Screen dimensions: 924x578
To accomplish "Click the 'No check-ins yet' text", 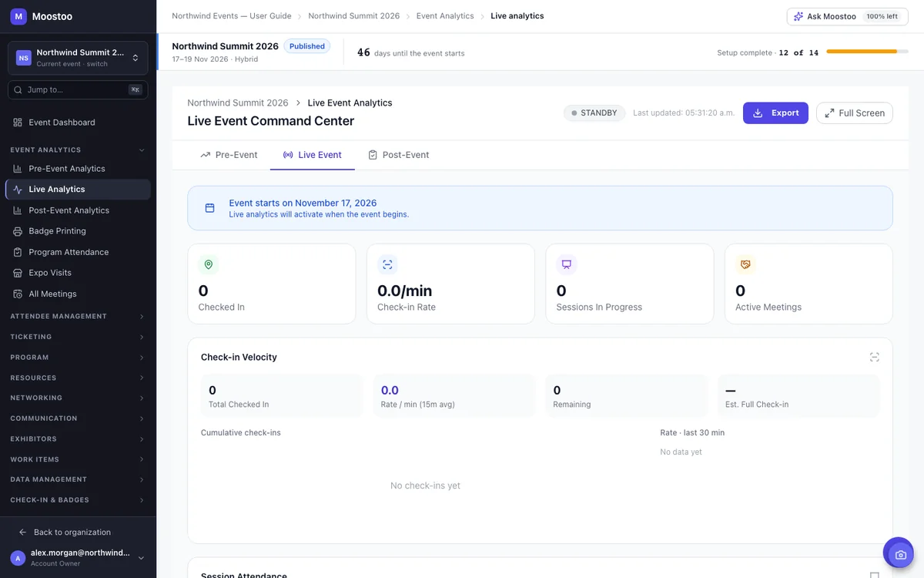I will pyautogui.click(x=425, y=486).
